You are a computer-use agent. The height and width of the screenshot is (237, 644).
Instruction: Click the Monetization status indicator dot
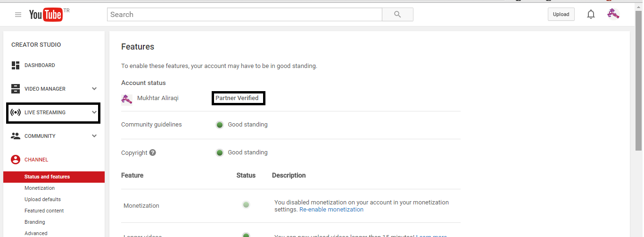246,205
